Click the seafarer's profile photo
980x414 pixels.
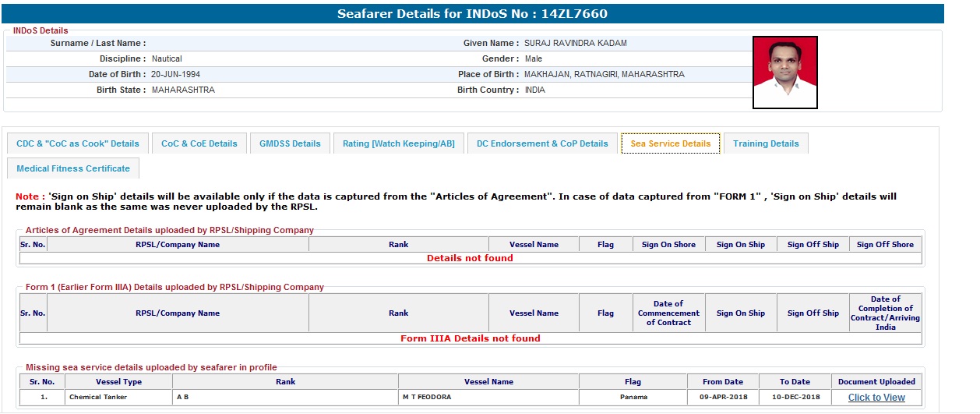(784, 73)
